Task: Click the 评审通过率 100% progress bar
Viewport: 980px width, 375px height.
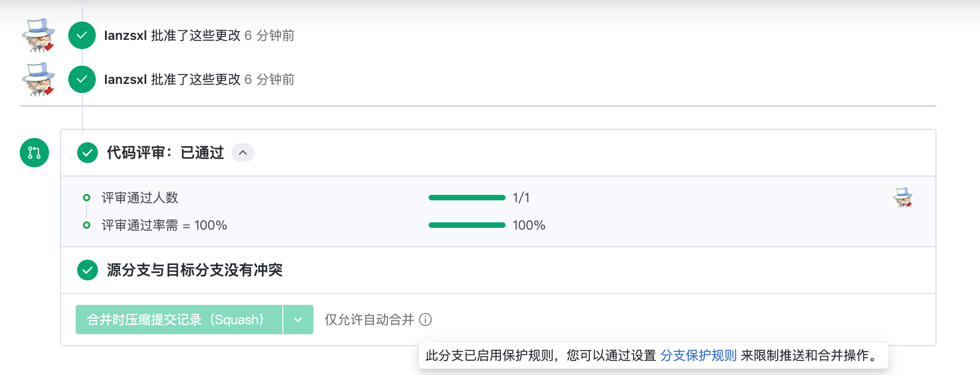Action: point(467,225)
